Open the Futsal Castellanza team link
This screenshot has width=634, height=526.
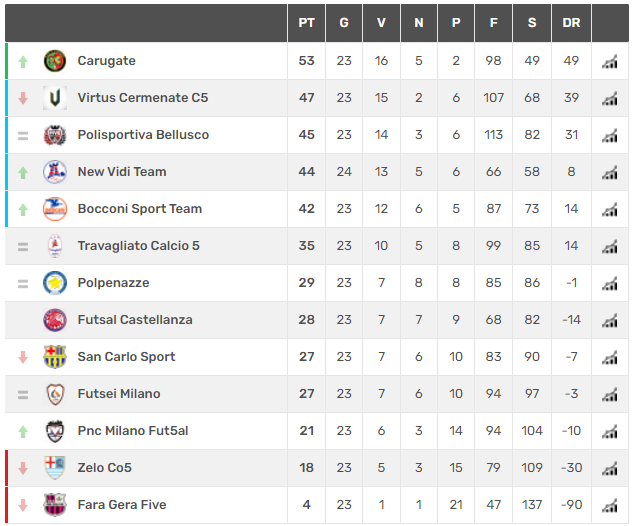pos(135,320)
